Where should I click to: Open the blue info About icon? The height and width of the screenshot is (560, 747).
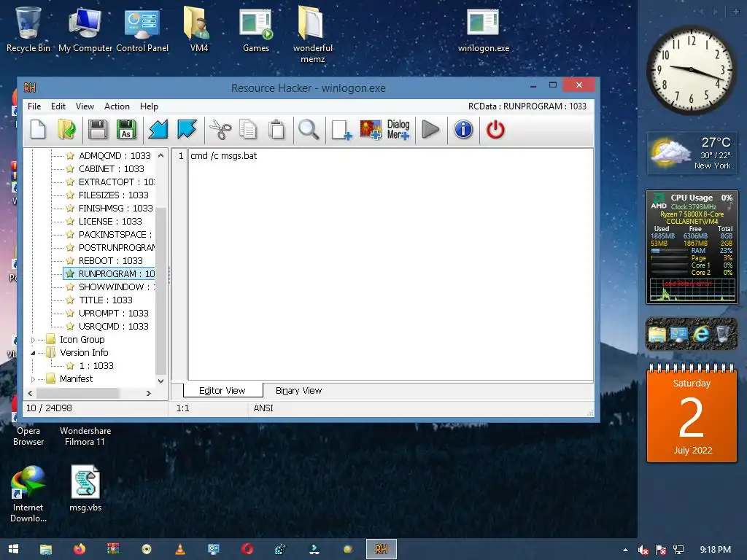click(463, 130)
